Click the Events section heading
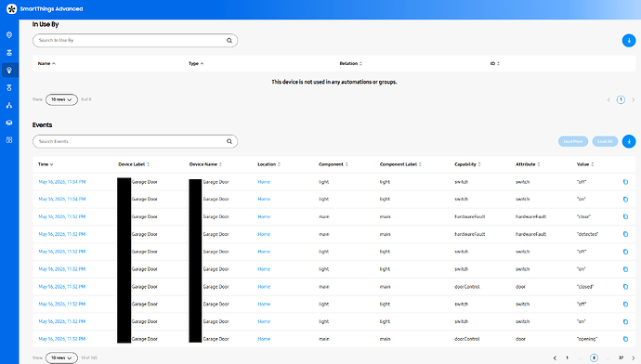The width and height of the screenshot is (641, 364). (x=42, y=125)
